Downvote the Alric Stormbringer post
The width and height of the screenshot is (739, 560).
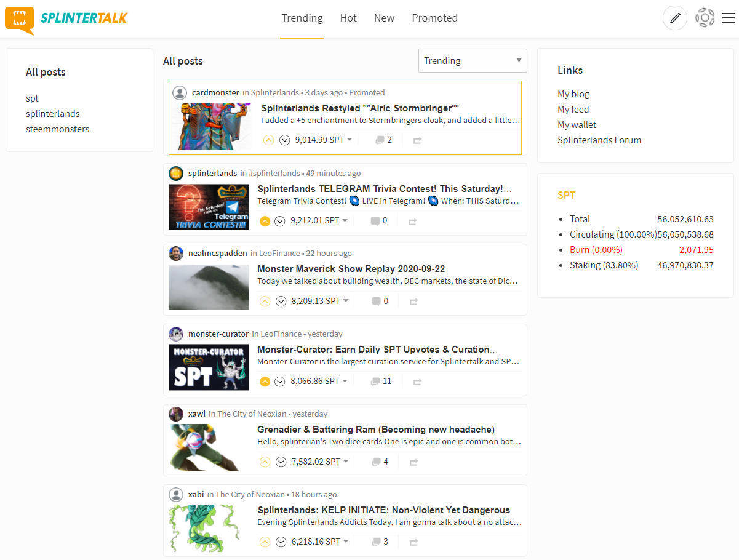284,140
